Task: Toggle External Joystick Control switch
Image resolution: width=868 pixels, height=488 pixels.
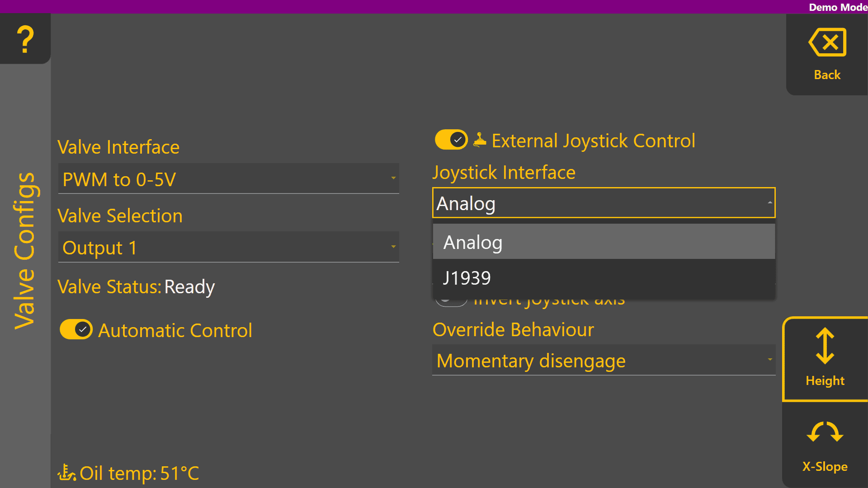Action: [x=451, y=140]
